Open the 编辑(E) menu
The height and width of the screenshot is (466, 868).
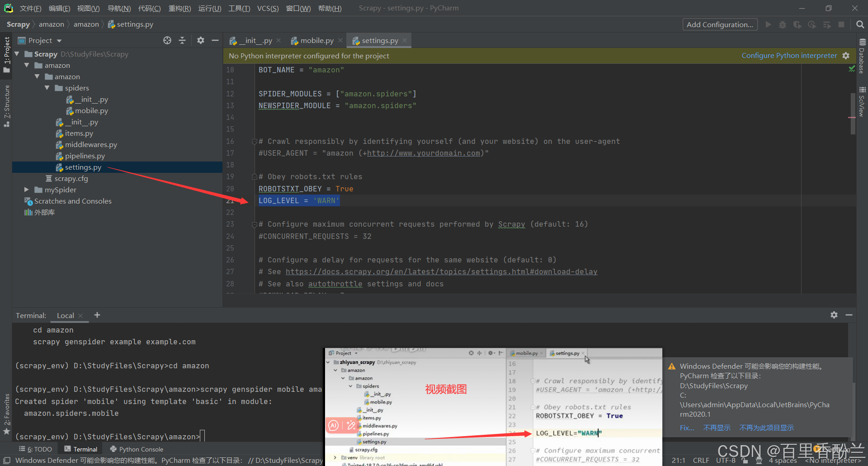click(59, 8)
